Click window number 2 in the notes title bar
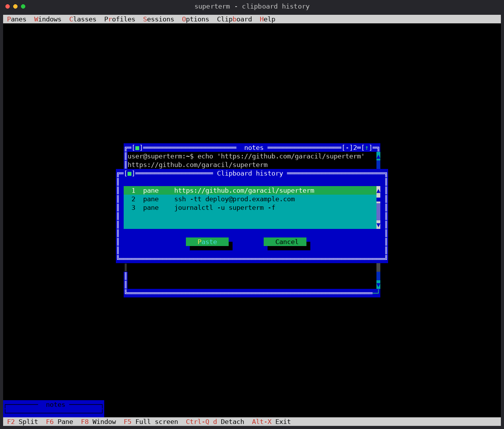 pos(355,148)
